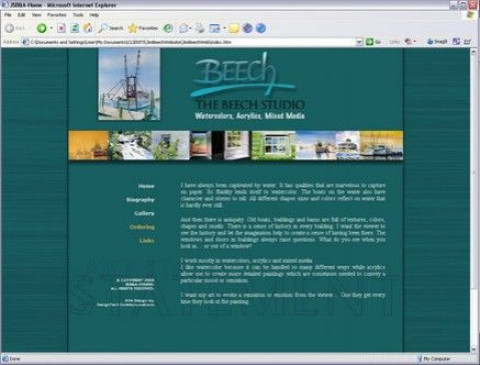Click the green Go button
The height and width of the screenshot is (365, 480).
[373, 42]
